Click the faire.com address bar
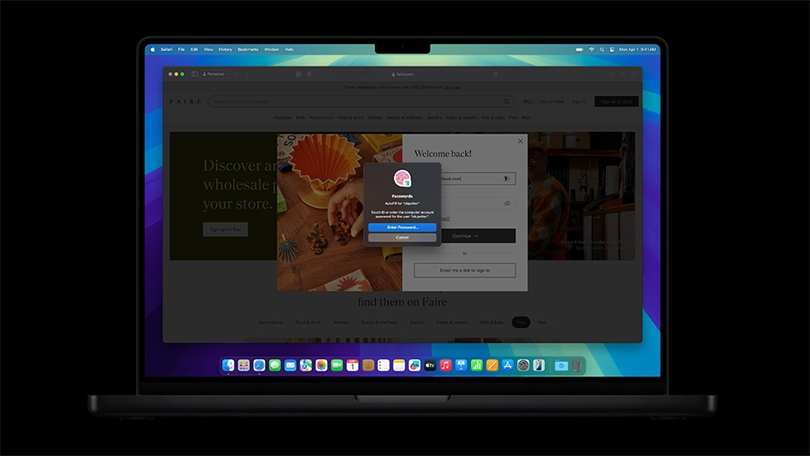Viewport: 810px width, 456px height. [402, 74]
